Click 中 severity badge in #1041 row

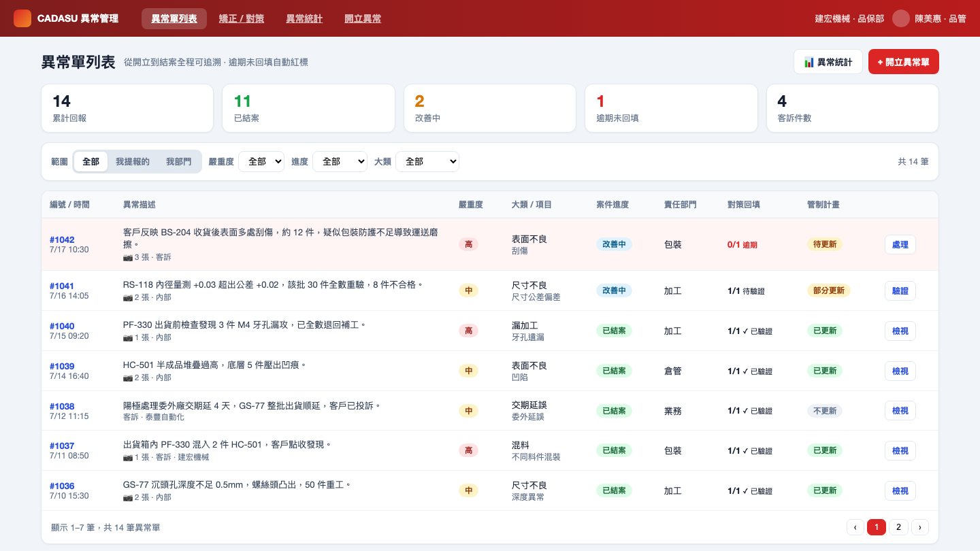(468, 290)
